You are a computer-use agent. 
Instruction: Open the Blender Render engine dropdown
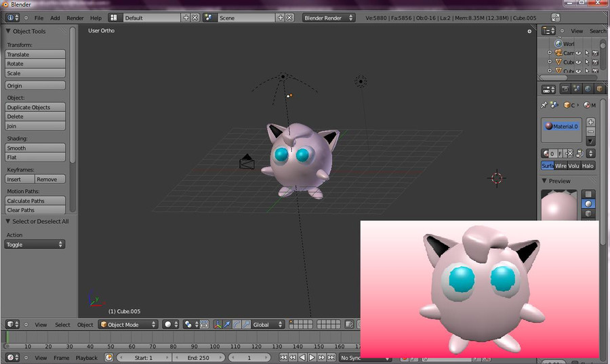(329, 18)
